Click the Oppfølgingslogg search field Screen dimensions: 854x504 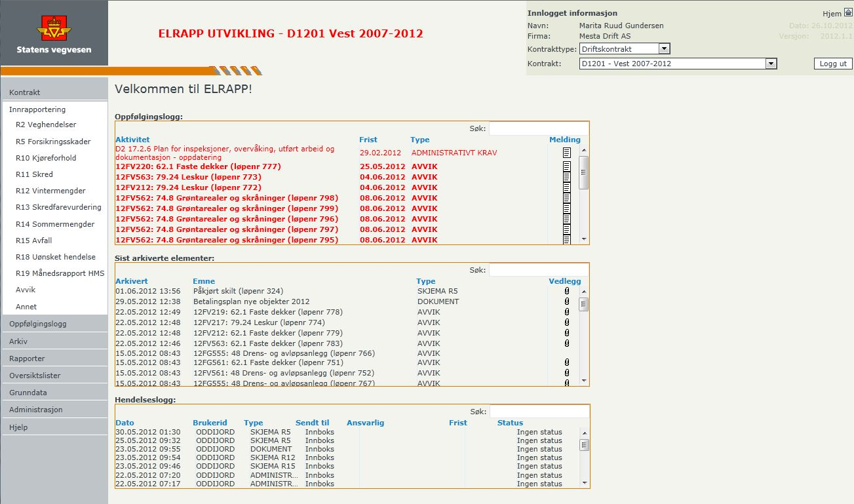[539, 128]
